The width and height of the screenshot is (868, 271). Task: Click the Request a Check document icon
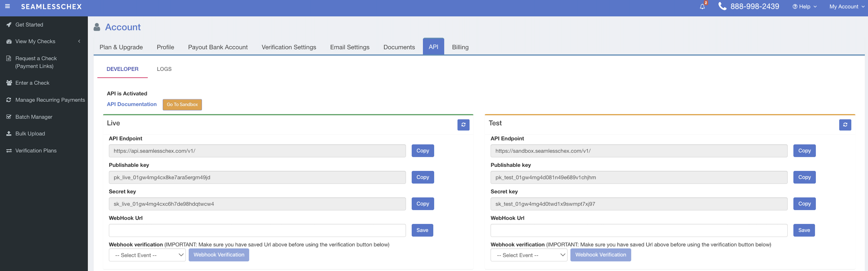[9, 58]
